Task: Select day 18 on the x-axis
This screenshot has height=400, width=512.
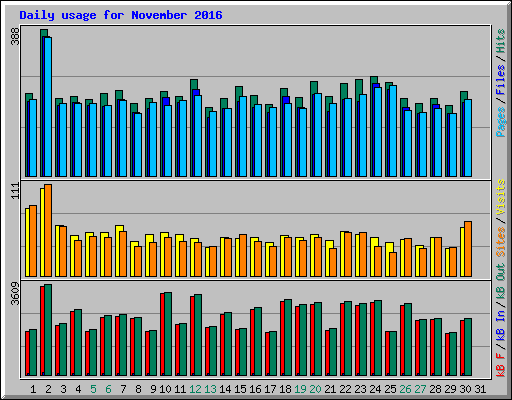Action: [285, 389]
